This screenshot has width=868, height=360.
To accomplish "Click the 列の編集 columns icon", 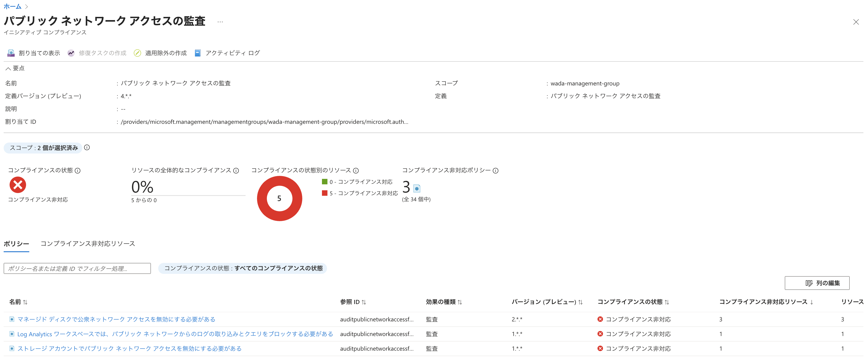I will pos(809,283).
